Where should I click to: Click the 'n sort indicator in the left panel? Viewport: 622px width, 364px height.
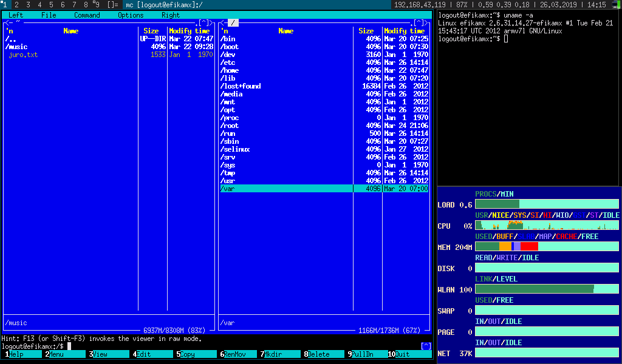click(x=9, y=31)
